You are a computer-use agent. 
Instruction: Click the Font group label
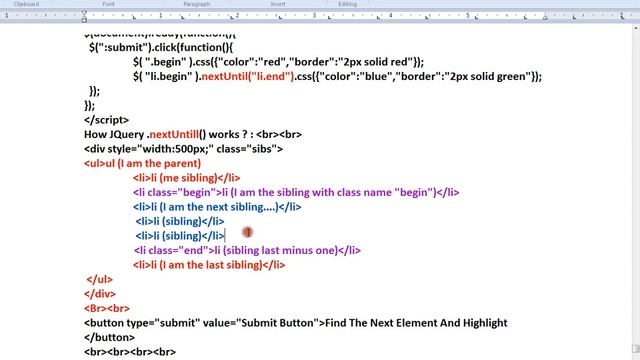click(108, 4)
